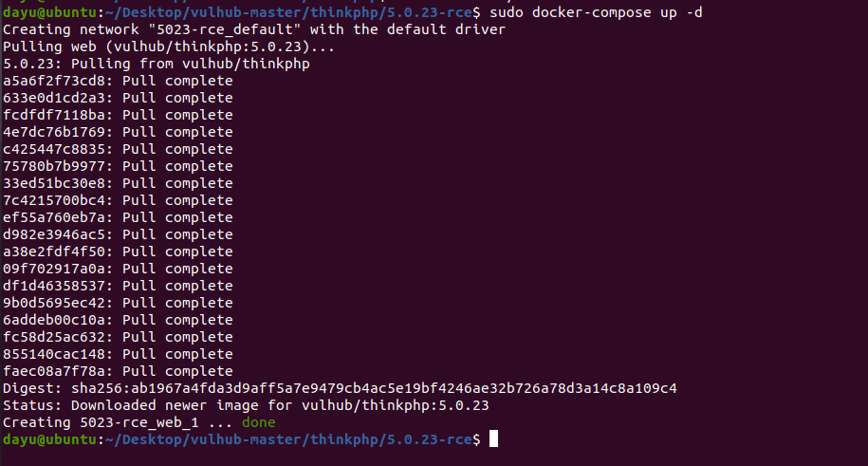Click layer ID 75780b7b9977
868x466 pixels.
pyautogui.click(x=54, y=166)
